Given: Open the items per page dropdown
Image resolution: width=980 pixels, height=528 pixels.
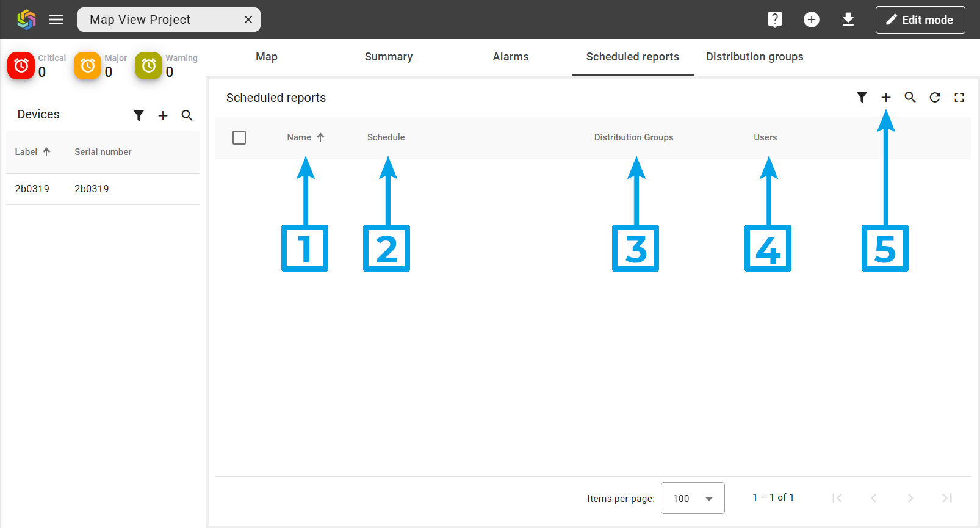Looking at the screenshot, I should point(693,498).
